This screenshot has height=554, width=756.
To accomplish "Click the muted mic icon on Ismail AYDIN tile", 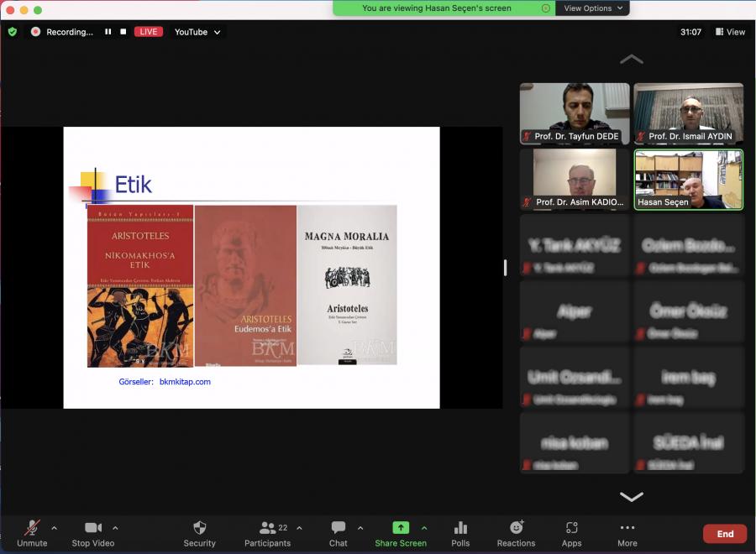I will [x=641, y=136].
